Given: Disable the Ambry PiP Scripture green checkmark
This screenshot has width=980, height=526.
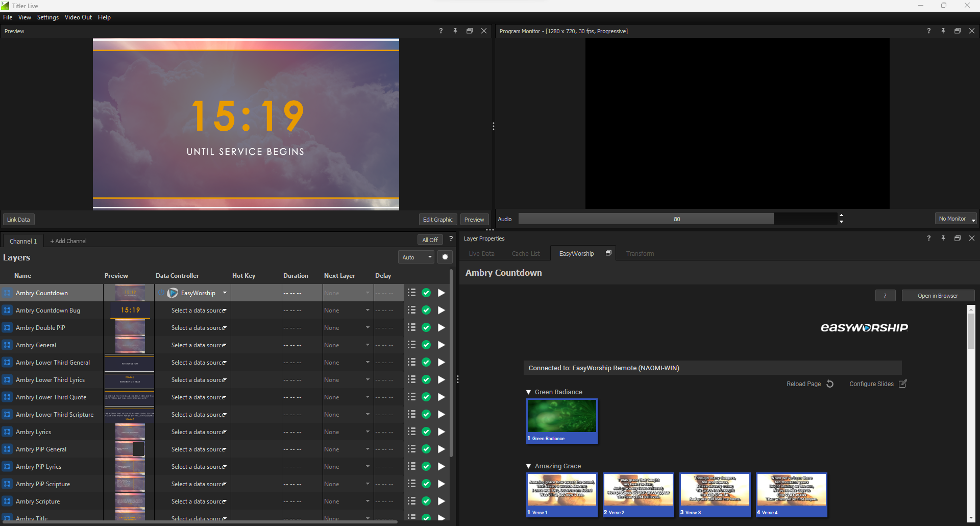Looking at the screenshot, I should [426, 484].
